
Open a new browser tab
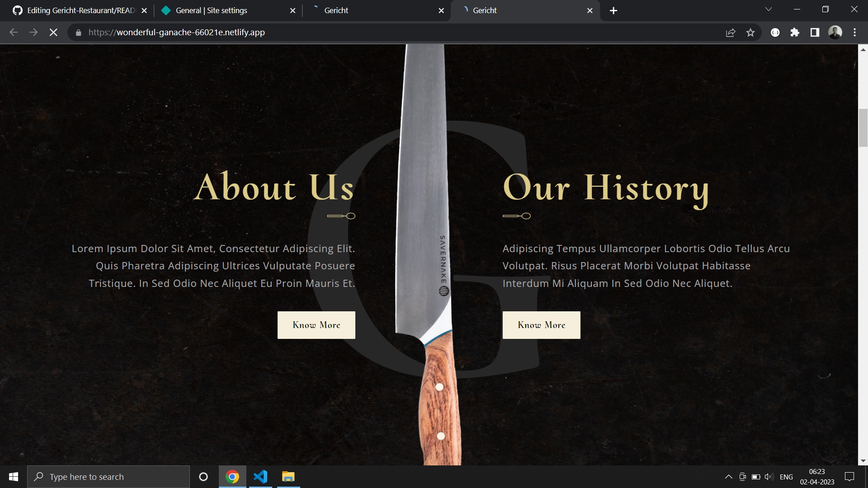tap(613, 10)
